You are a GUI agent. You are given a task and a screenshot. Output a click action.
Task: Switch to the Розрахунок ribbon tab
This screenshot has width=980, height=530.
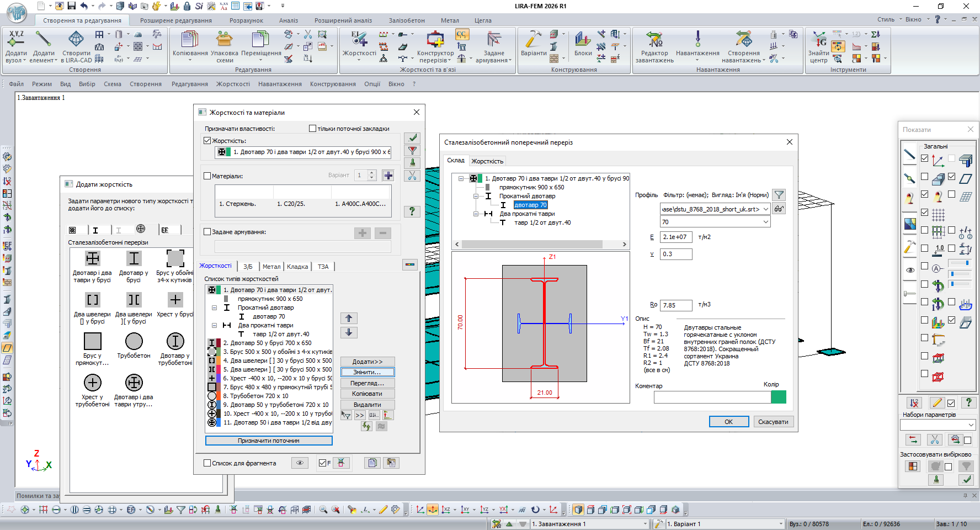[246, 20]
